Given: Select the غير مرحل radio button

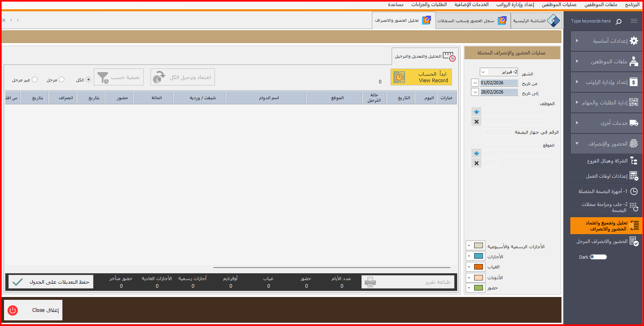Looking at the screenshot, I should point(35,80).
